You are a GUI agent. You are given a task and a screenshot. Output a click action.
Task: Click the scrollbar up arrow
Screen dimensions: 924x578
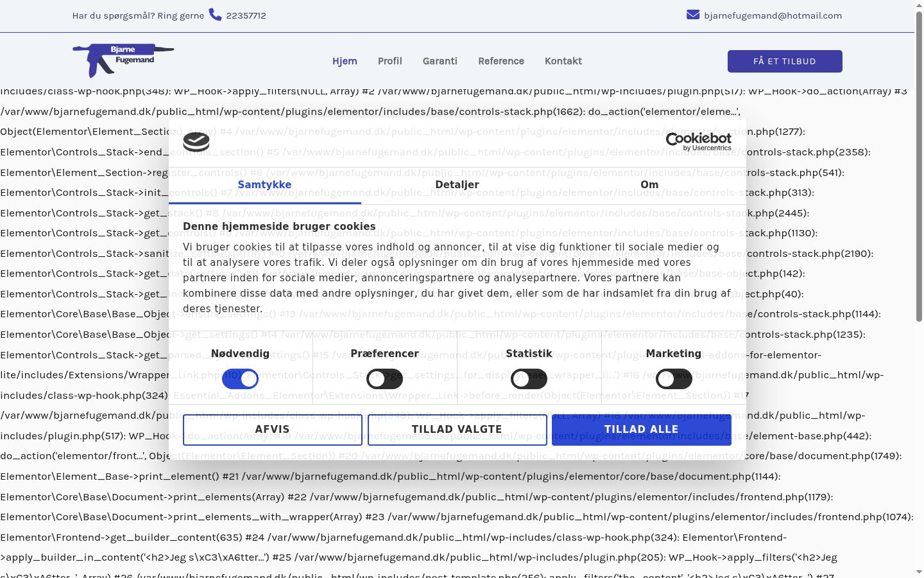pyautogui.click(x=919, y=4)
